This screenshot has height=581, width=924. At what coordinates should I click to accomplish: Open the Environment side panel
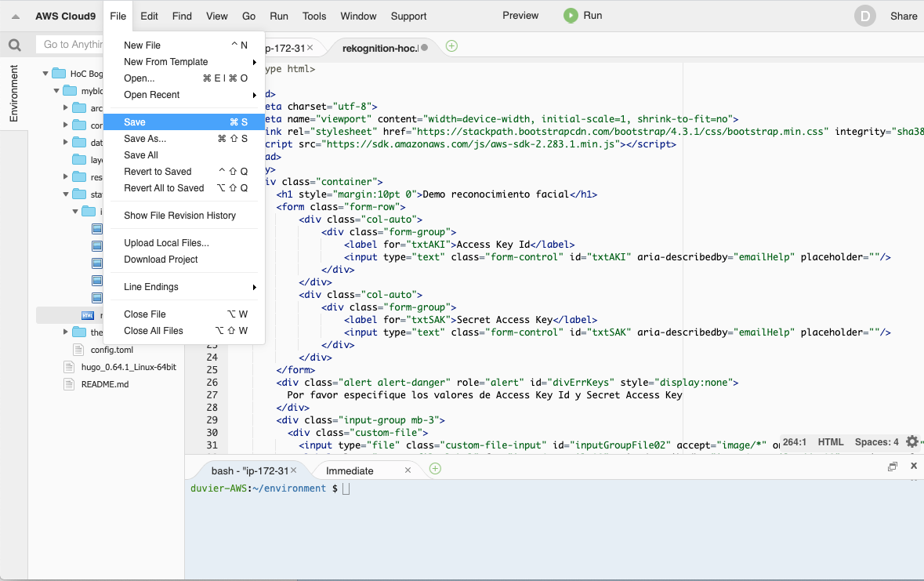pos(14,93)
